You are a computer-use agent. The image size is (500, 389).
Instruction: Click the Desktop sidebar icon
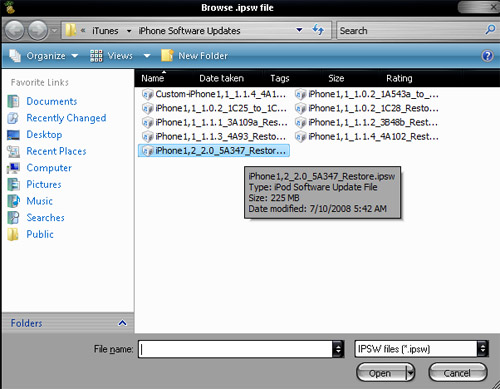tap(13, 135)
